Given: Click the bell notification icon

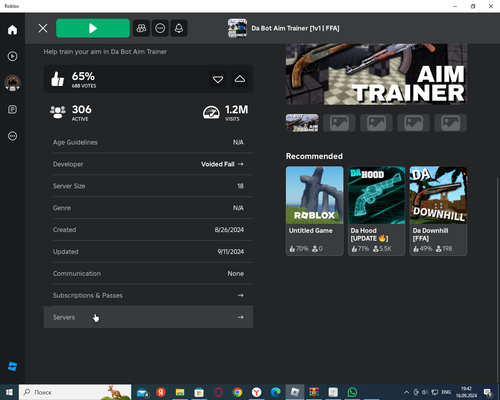Looking at the screenshot, I should [x=179, y=28].
